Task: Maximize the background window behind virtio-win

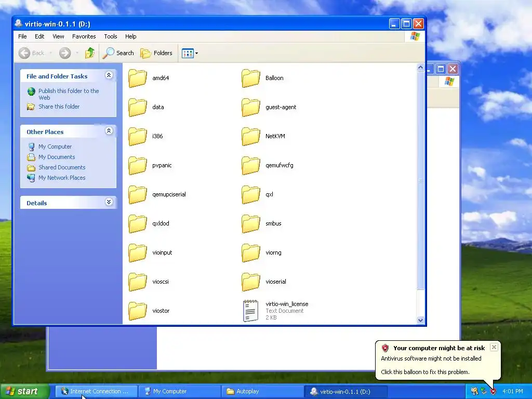Action: coord(441,69)
